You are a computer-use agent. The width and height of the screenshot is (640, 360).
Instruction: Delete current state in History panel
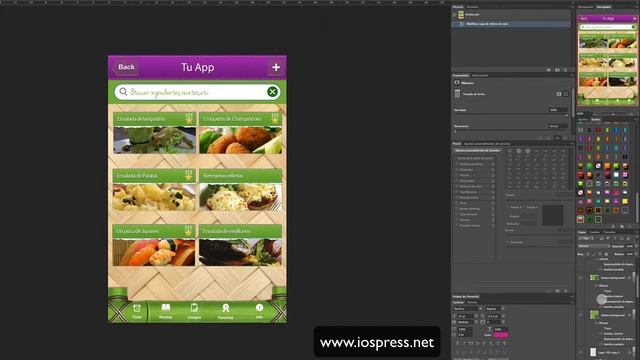tap(565, 70)
